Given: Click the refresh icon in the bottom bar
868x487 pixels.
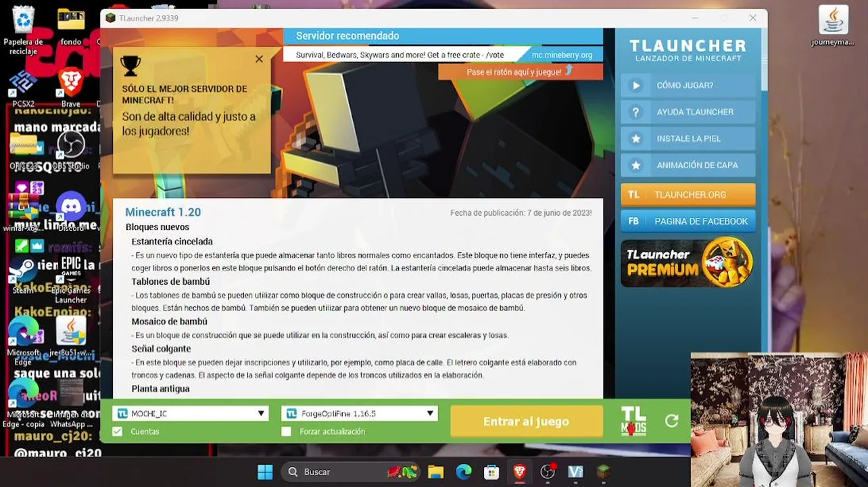Looking at the screenshot, I should 671,421.
